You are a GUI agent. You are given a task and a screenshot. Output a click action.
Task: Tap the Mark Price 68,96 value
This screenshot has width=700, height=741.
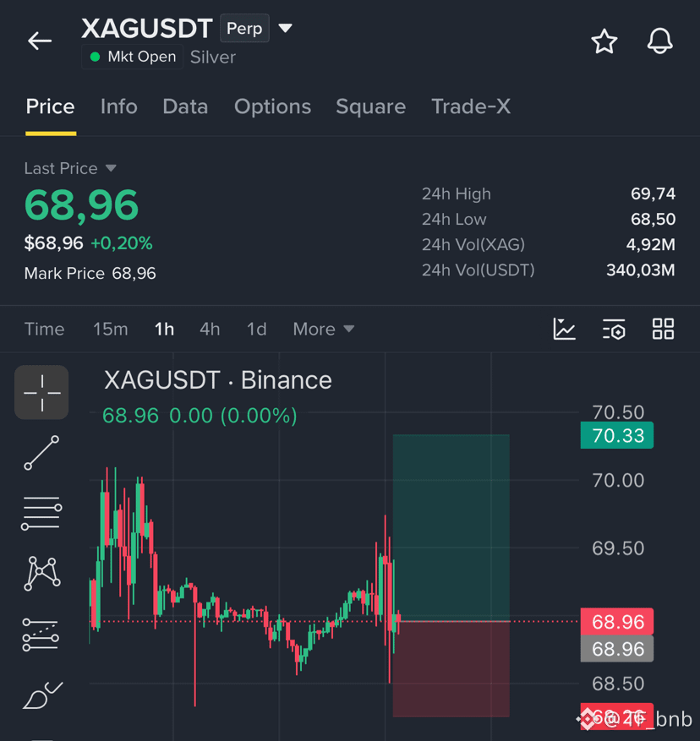click(x=134, y=273)
